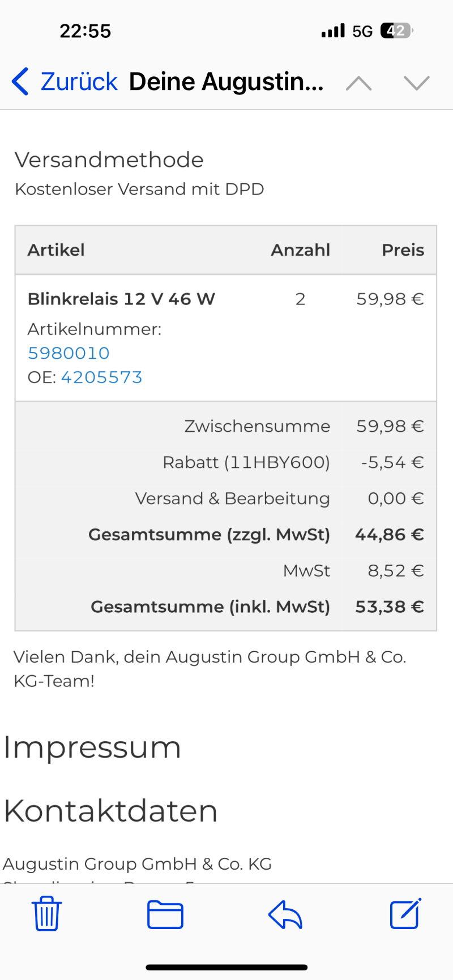
Task: Open article number 5980010 link
Action: point(69,353)
